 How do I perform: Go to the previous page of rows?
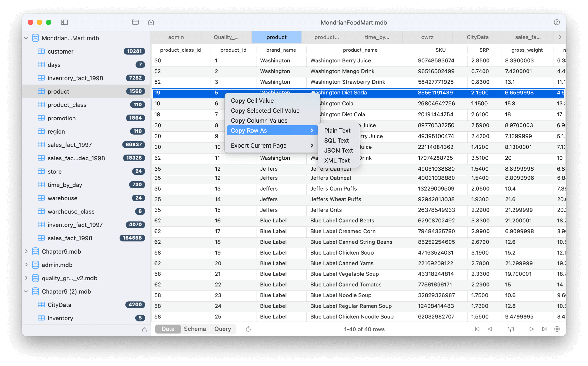(490, 329)
